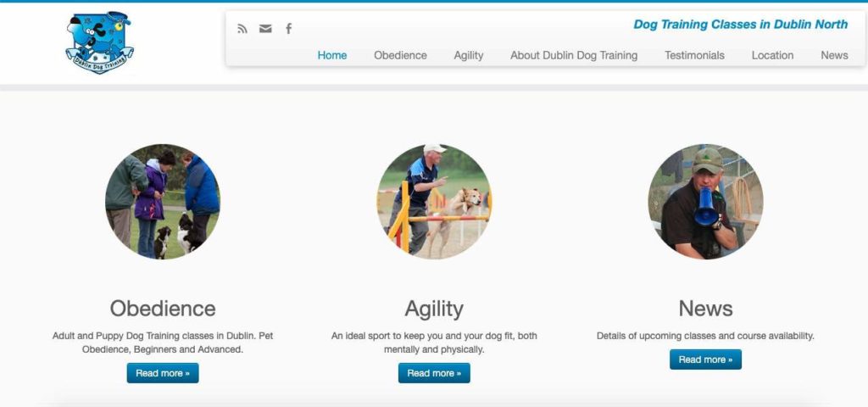868x407 pixels.
Task: Click Read more under Obedience
Action: (x=163, y=373)
